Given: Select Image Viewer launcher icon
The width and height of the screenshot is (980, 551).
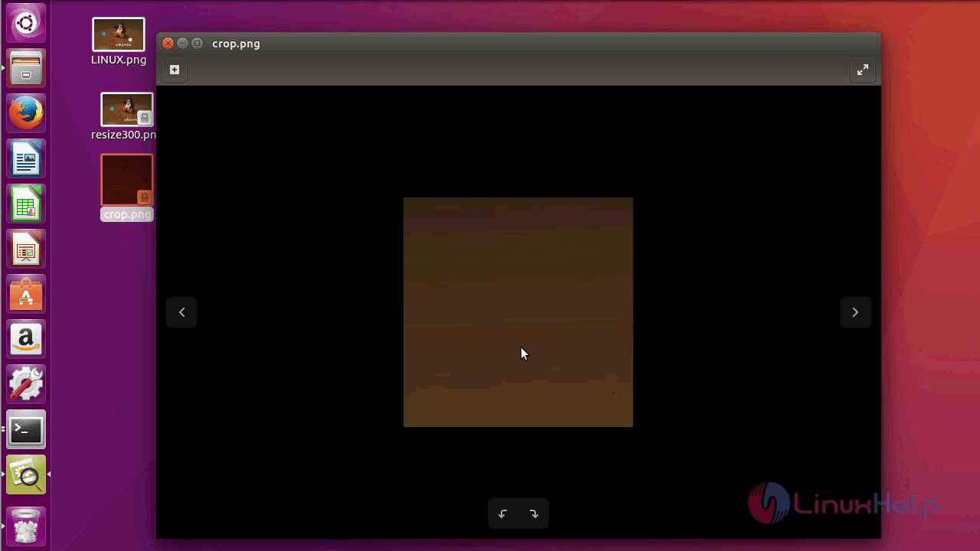Looking at the screenshot, I should [26, 474].
